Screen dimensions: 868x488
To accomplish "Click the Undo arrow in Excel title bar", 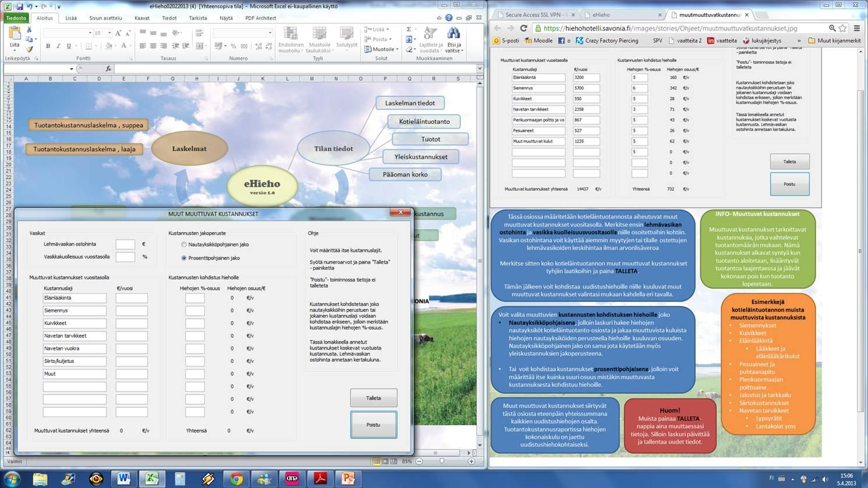I will pos(30,6).
